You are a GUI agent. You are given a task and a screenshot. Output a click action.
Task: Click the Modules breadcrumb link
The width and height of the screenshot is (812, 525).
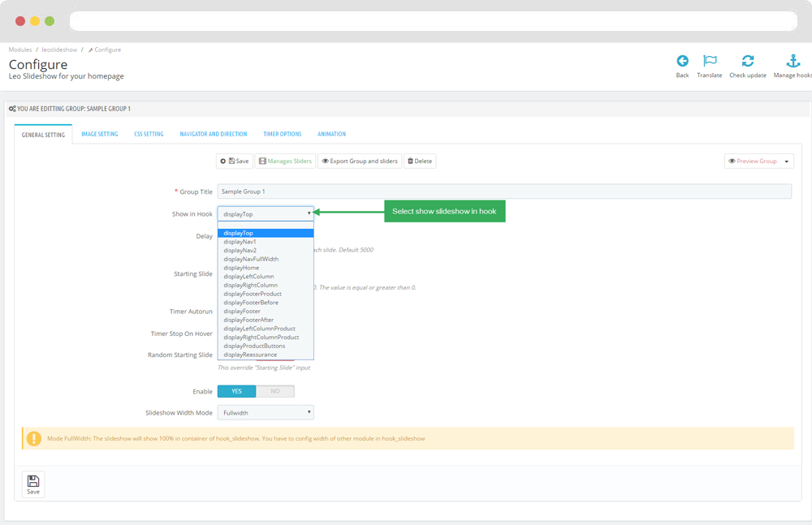tap(20, 49)
